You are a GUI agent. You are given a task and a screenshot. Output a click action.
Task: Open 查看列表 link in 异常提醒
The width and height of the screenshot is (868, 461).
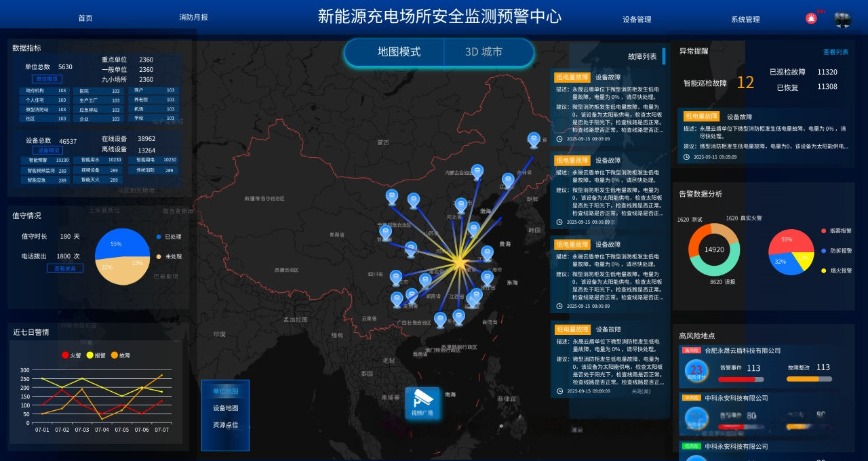point(835,52)
